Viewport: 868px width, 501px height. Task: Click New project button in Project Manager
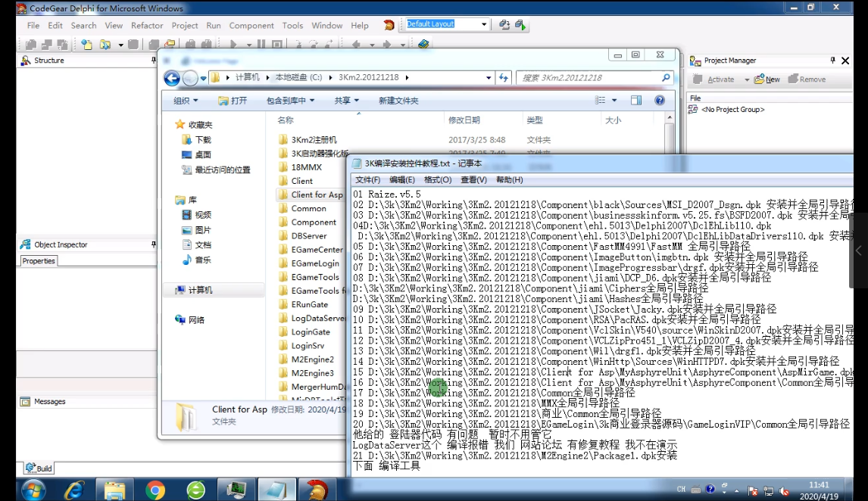[767, 79]
